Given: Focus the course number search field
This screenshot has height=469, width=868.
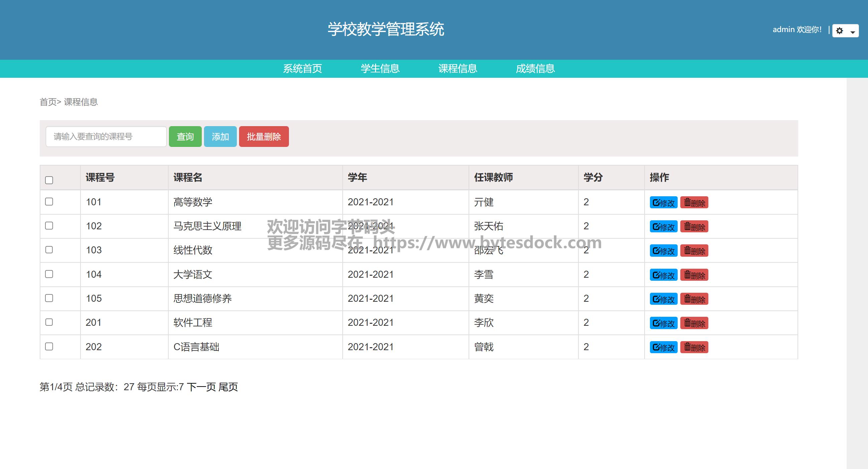Looking at the screenshot, I should coord(106,137).
